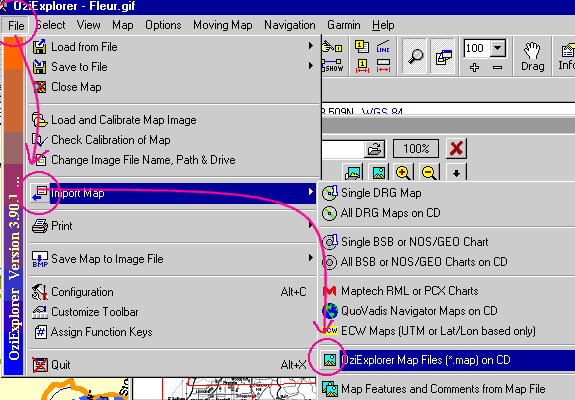The width and height of the screenshot is (575, 400).
Task: Expand the Save to File submenu
Action: 173,67
